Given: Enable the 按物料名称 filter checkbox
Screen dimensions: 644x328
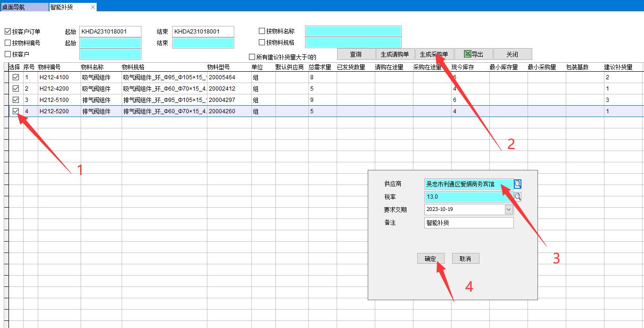Looking at the screenshot, I should coord(262,31).
